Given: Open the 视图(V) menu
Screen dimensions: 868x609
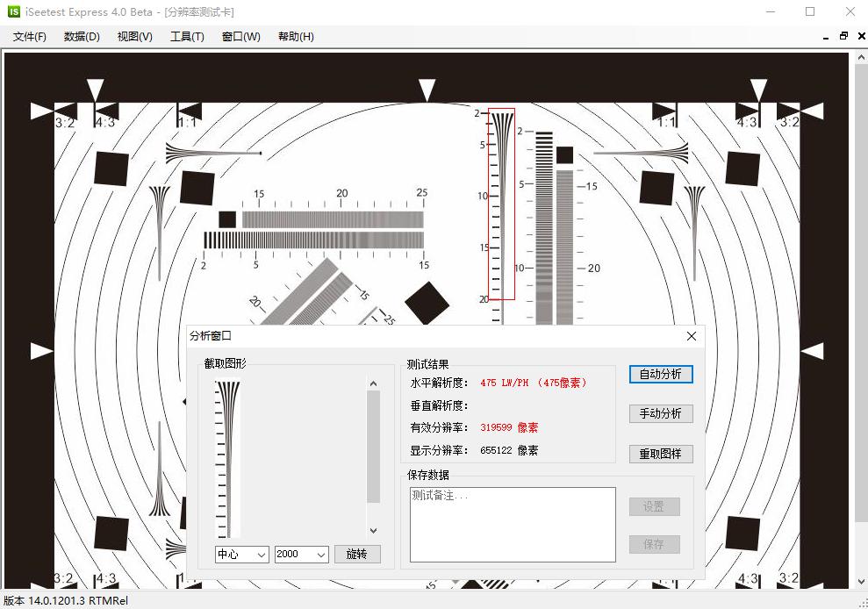Looking at the screenshot, I should (134, 37).
